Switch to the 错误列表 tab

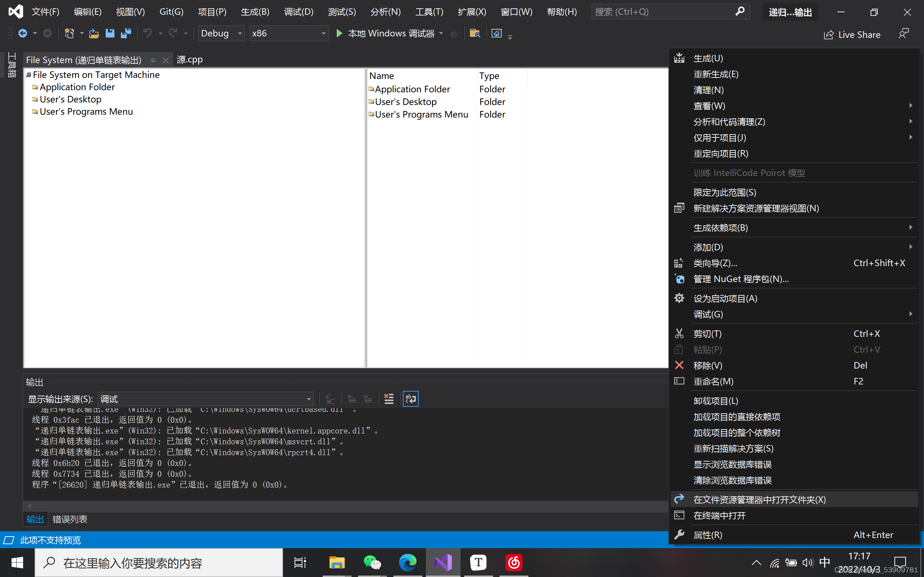pyautogui.click(x=70, y=519)
